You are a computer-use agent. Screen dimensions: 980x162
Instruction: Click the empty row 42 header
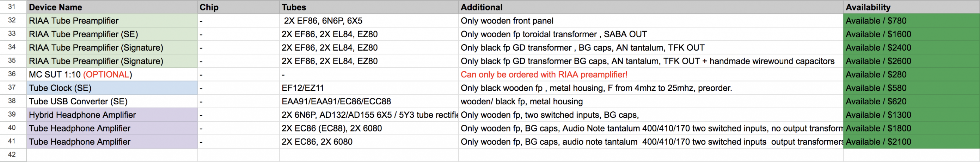click(x=12, y=155)
